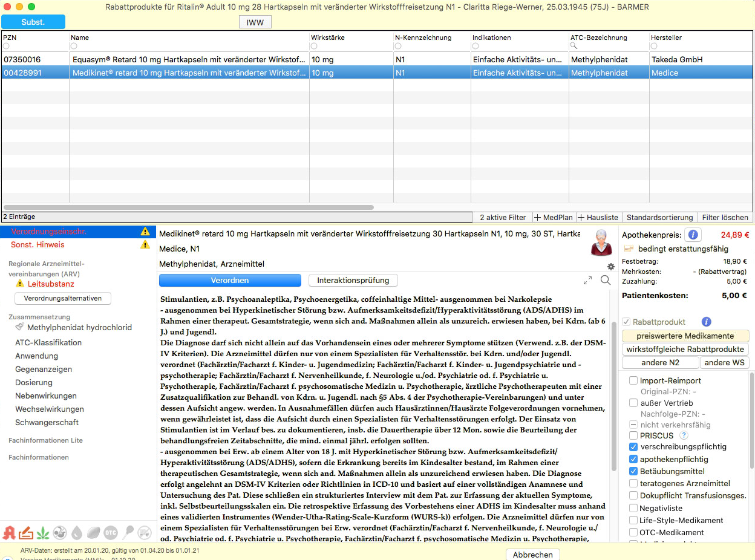
Task: Select the filter circle under PZN header
Action: [6, 46]
